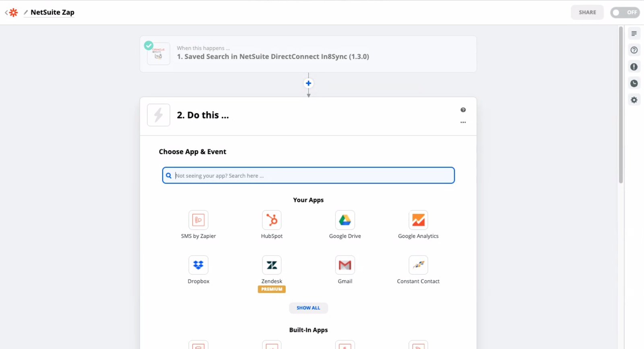644x349 pixels.
Task: Open the alerts exclamation icon in sidebar
Action: tap(634, 67)
